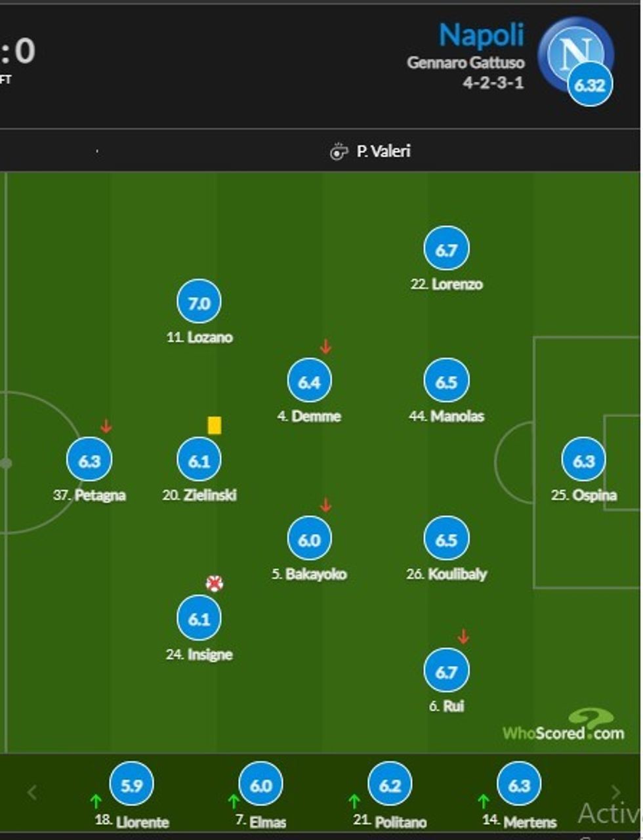Select Ospina's goalkeeper rating circle
The image size is (643, 840).
[x=583, y=460]
